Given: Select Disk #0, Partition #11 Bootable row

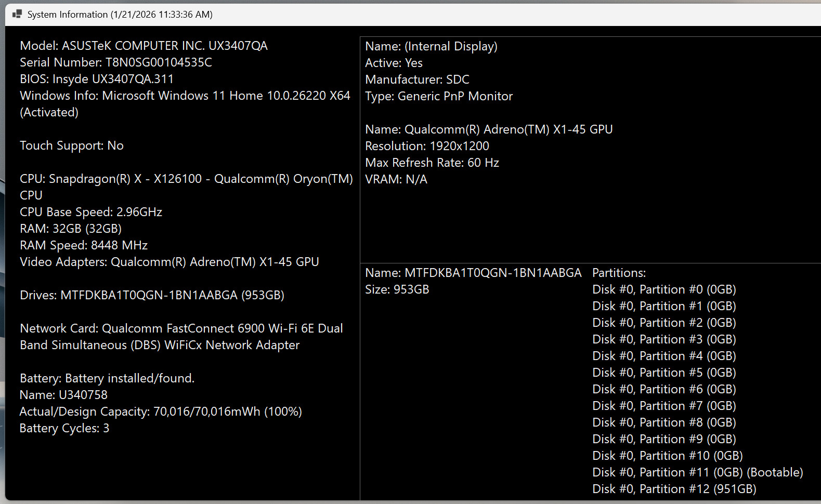Looking at the screenshot, I should [698, 472].
